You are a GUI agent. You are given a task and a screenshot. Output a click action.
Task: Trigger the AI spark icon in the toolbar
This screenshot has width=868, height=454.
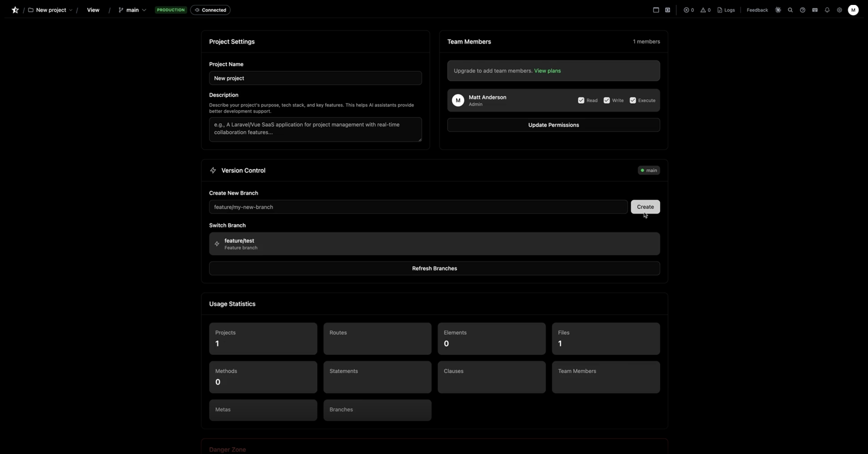(x=778, y=10)
